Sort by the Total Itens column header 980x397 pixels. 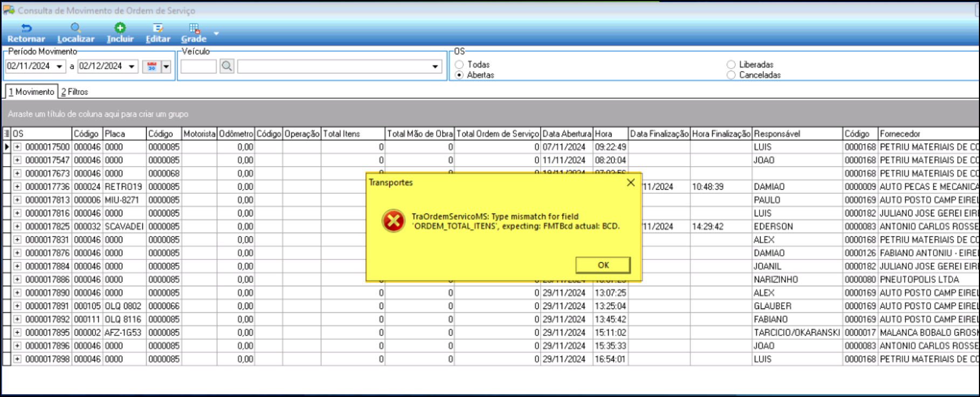click(x=353, y=134)
